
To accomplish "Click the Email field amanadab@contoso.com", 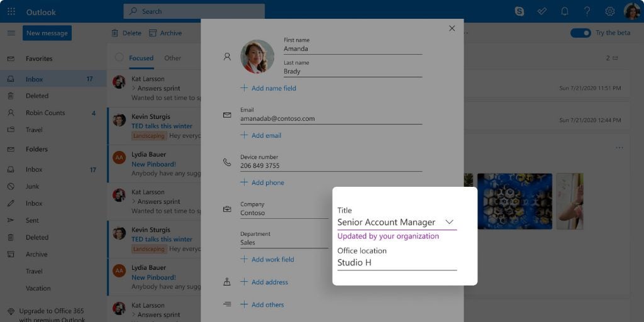I will tap(331, 119).
